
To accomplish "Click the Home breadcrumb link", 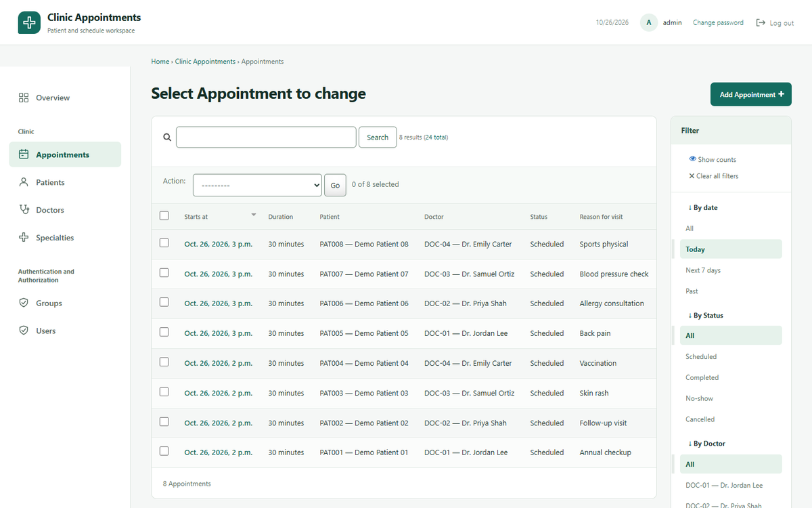I will point(160,62).
